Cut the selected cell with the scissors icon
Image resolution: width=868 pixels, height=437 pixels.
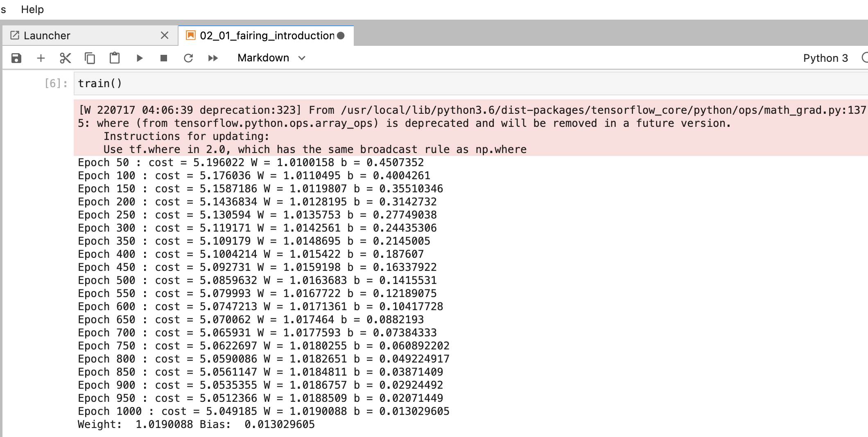66,58
